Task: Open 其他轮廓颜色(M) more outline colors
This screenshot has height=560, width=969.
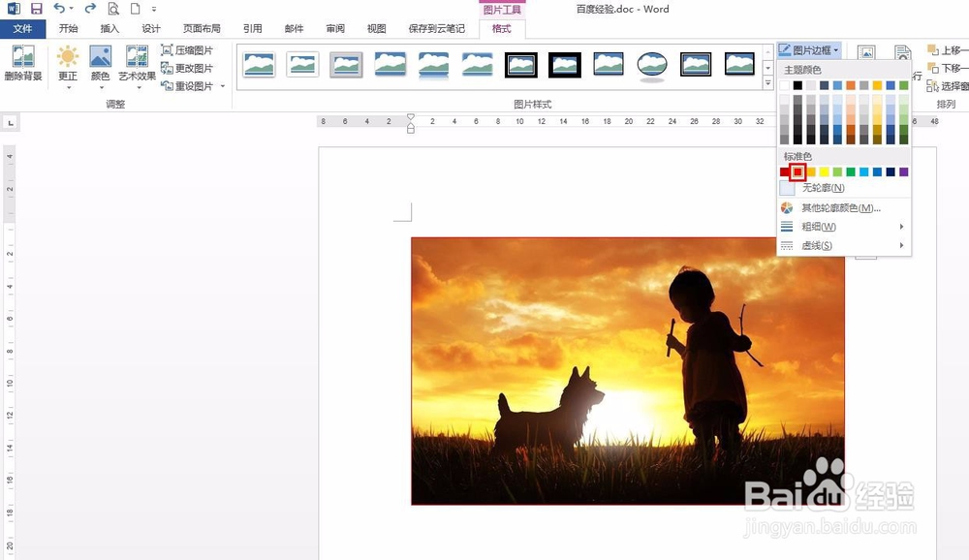Action: (844, 208)
